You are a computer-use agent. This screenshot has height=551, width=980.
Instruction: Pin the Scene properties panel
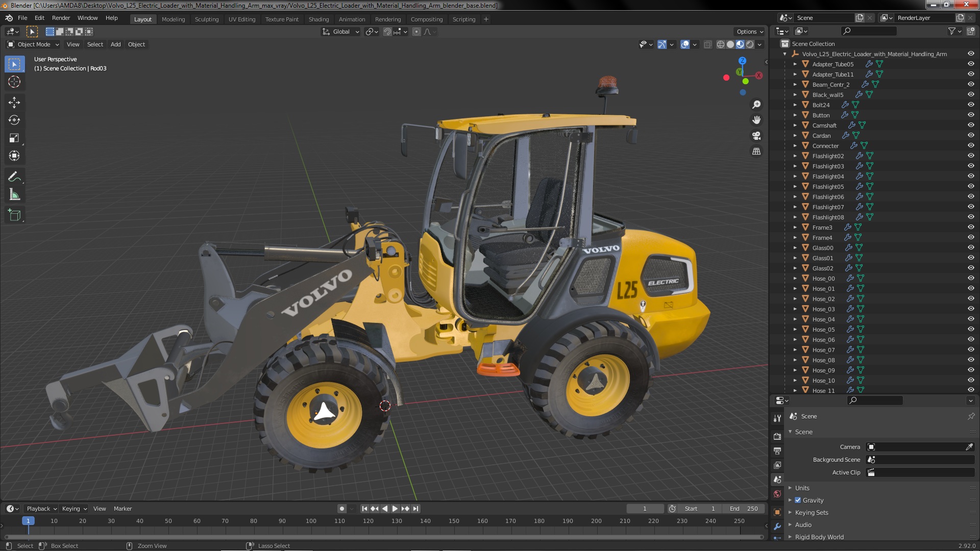(971, 416)
